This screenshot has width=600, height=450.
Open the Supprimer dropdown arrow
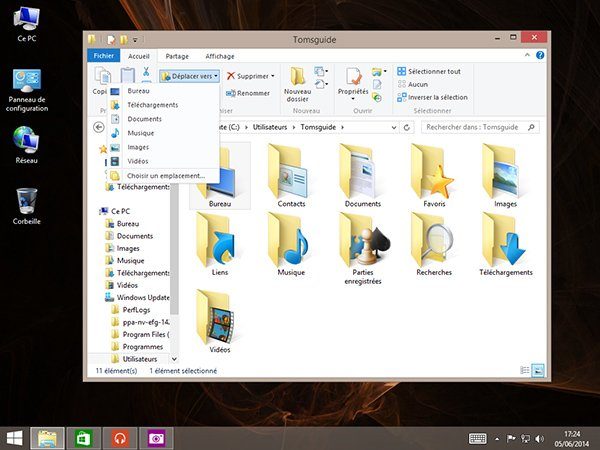(273, 76)
